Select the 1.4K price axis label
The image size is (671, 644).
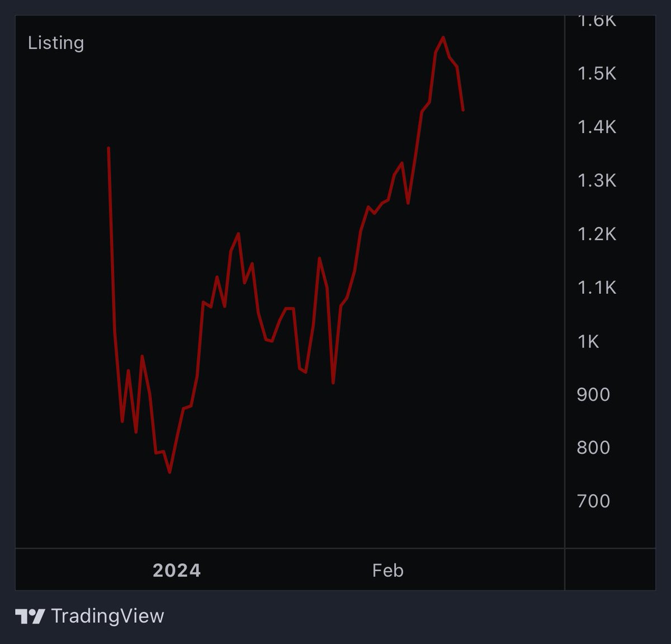(x=597, y=127)
